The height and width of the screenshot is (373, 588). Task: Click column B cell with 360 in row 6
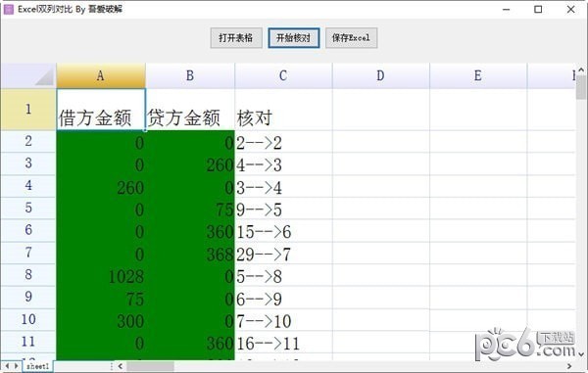(x=190, y=231)
